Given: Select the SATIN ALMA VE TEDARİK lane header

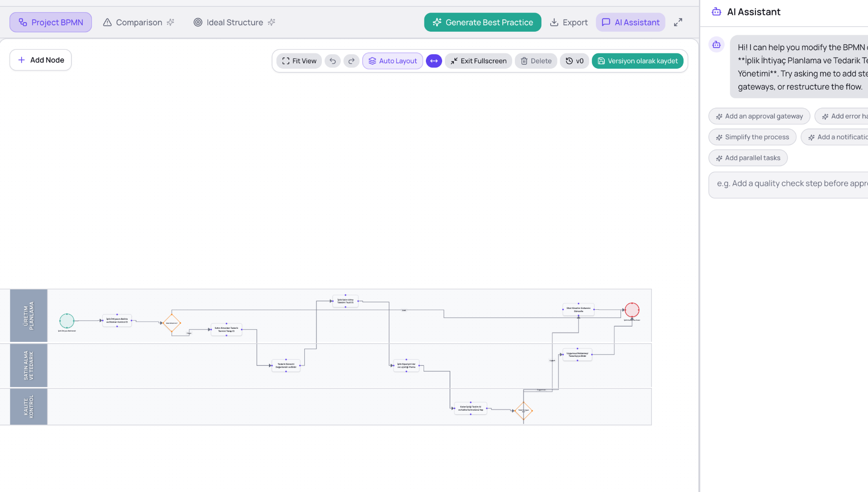Looking at the screenshot, I should (x=28, y=365).
